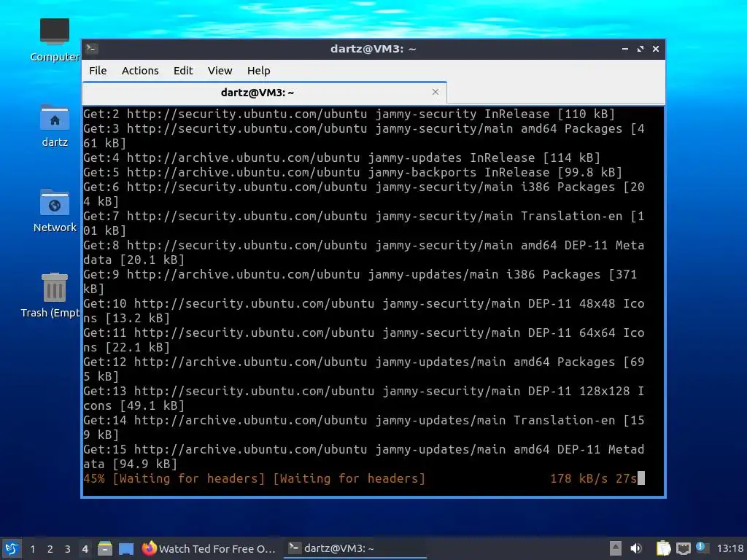
Task: Open the update notifier tray icon
Action: click(701, 547)
